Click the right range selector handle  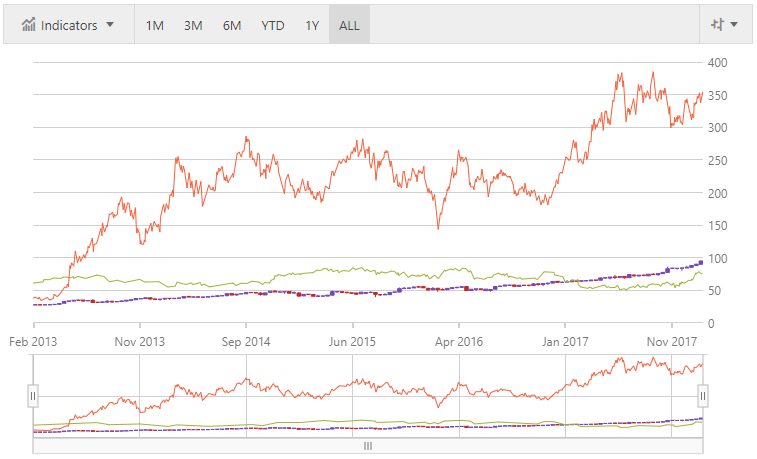coord(702,396)
